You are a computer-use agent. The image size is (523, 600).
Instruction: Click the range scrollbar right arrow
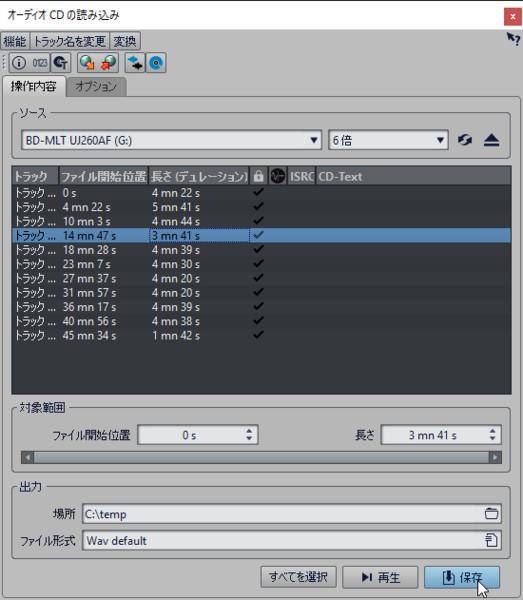point(495,457)
